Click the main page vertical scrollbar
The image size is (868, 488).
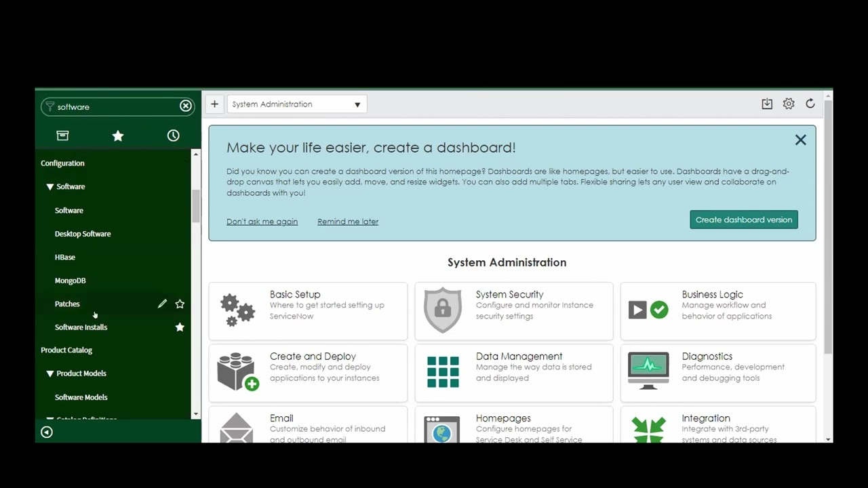(x=828, y=227)
